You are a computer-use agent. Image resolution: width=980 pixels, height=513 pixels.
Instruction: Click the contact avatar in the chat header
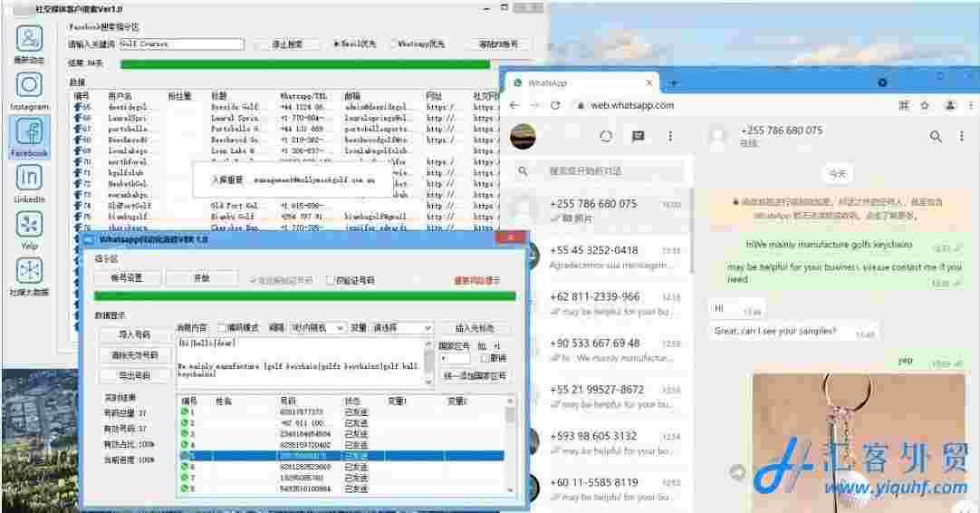[x=719, y=136]
